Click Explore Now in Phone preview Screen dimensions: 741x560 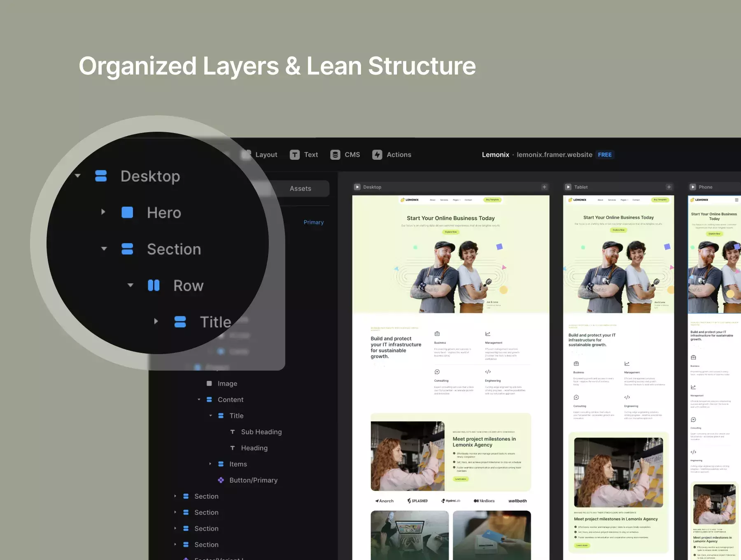coord(715,233)
